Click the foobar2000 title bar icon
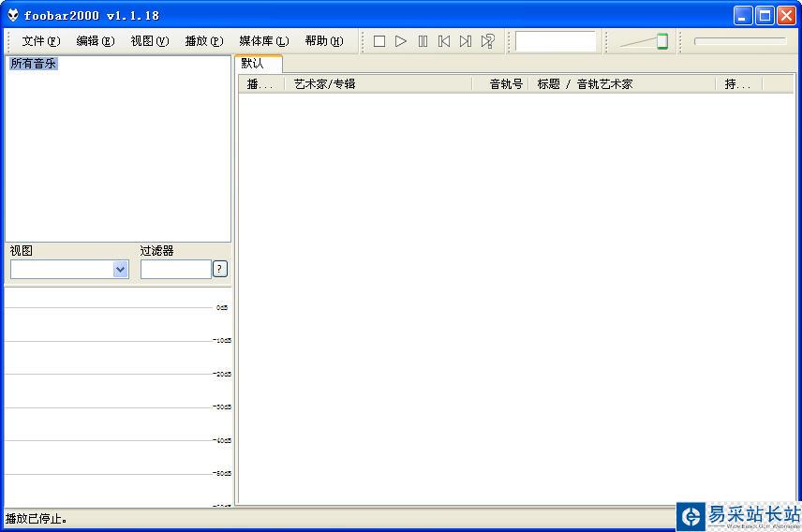Screen dimensions: 802x532 tap(13, 15)
